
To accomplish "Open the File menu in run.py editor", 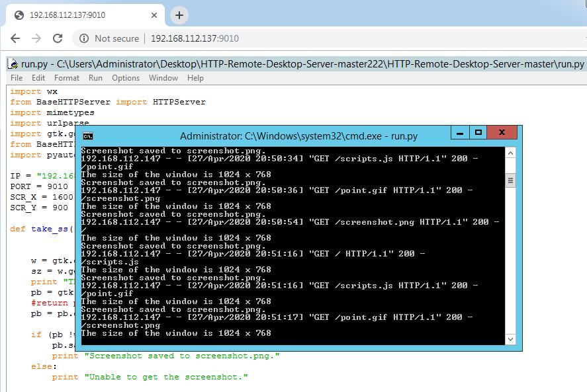I will (x=17, y=78).
